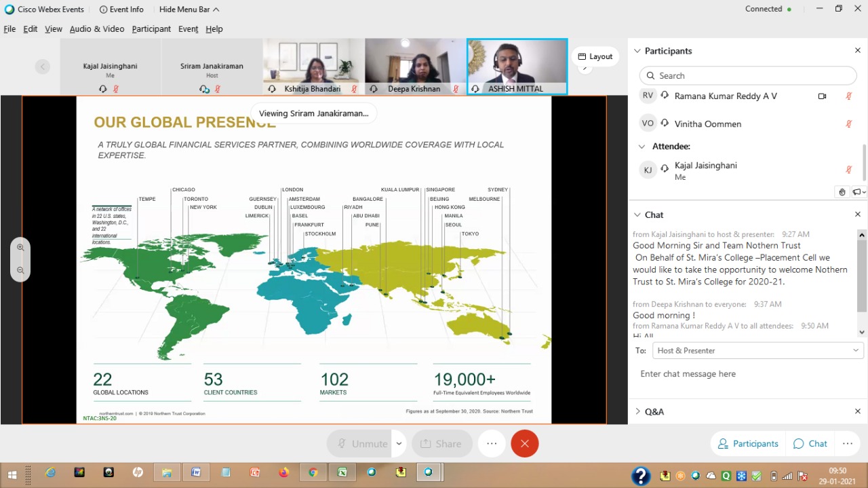868x488 pixels.
Task: Click the raise hand icon
Action: coord(842,192)
